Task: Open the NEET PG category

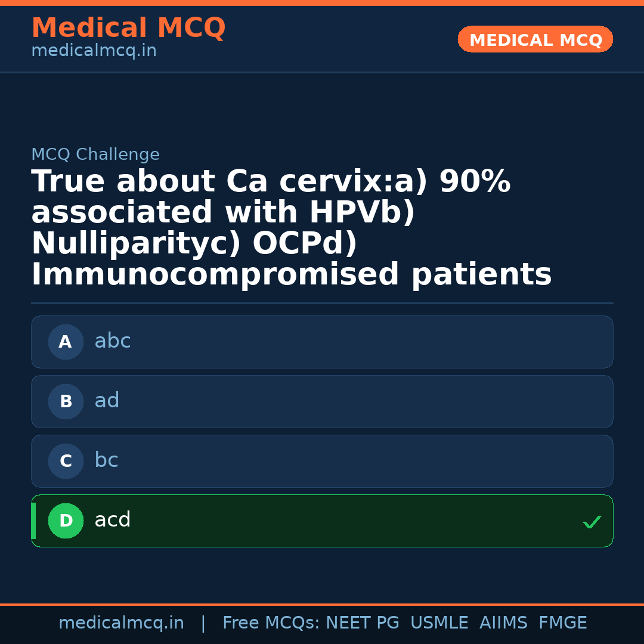Action: click(x=362, y=623)
